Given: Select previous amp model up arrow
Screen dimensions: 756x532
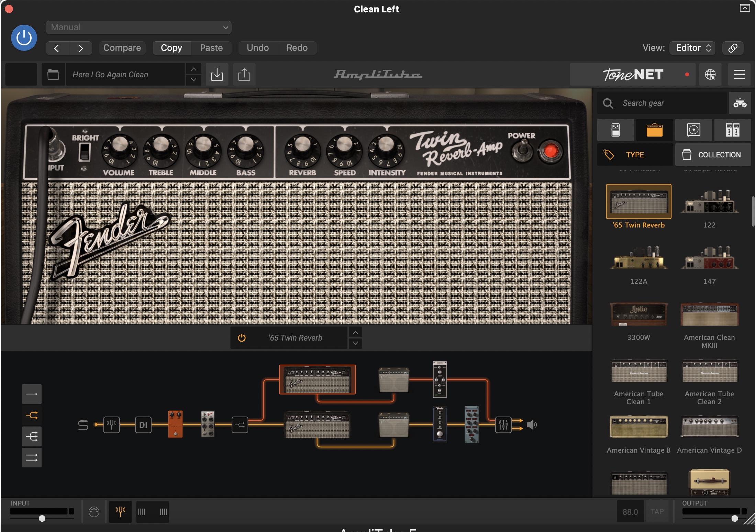Looking at the screenshot, I should click(355, 333).
